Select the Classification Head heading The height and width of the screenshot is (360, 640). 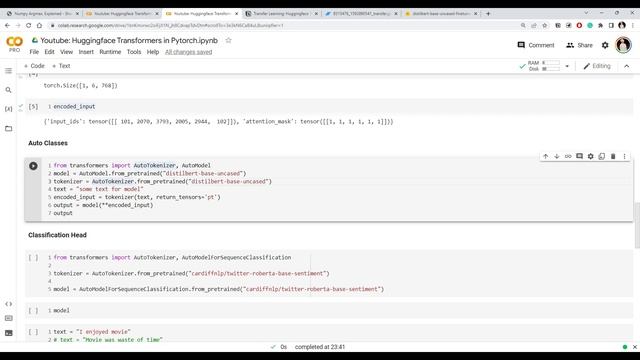pos(57,235)
